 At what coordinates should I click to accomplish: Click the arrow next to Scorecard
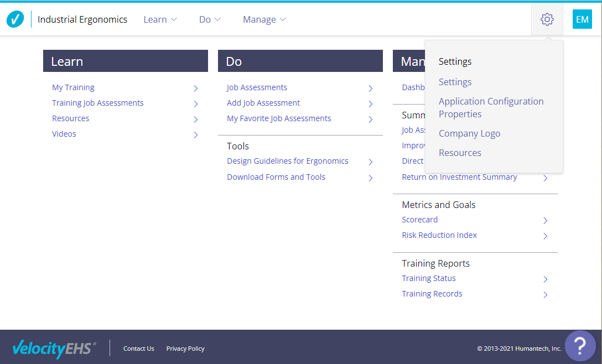[546, 220]
